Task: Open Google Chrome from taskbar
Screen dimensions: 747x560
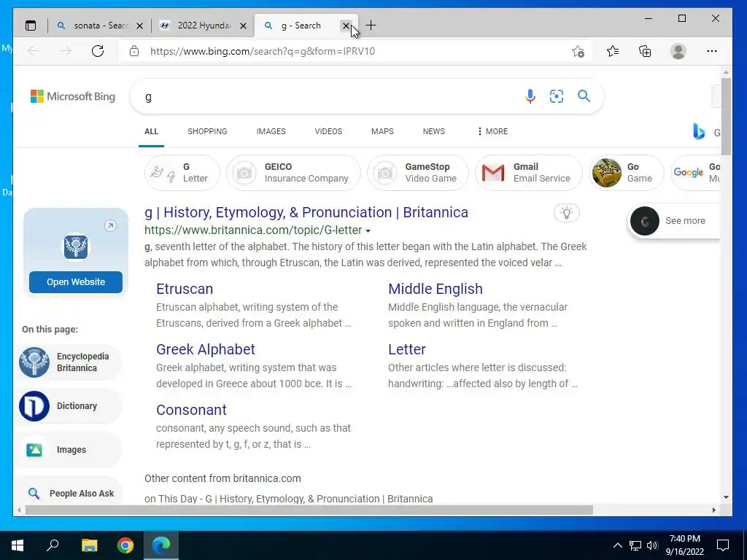Action: point(125,545)
